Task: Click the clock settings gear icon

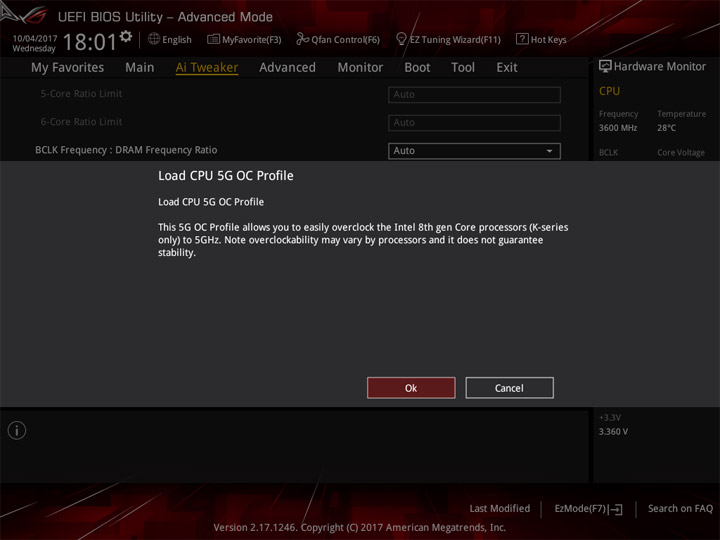Action: [x=126, y=36]
